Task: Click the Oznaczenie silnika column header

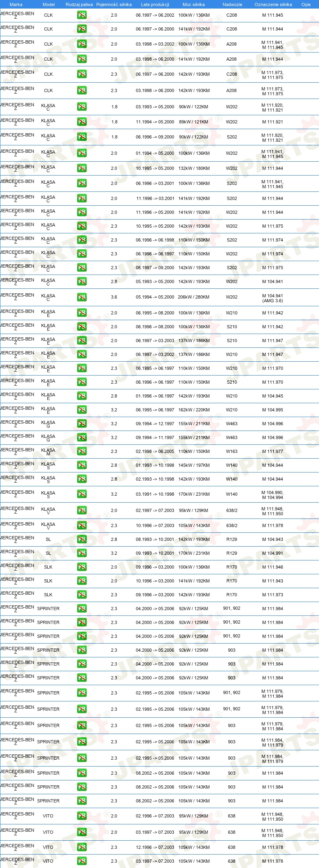Action: [273, 4]
